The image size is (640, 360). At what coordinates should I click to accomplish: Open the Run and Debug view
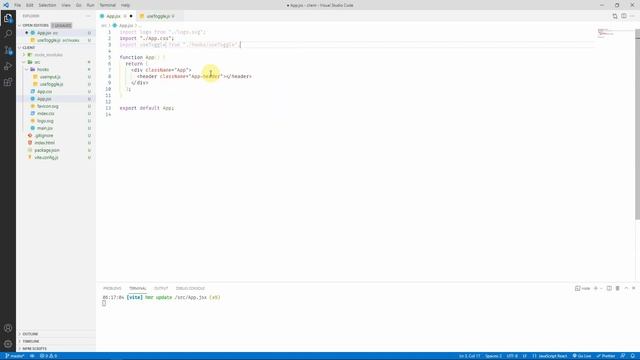tap(8, 66)
